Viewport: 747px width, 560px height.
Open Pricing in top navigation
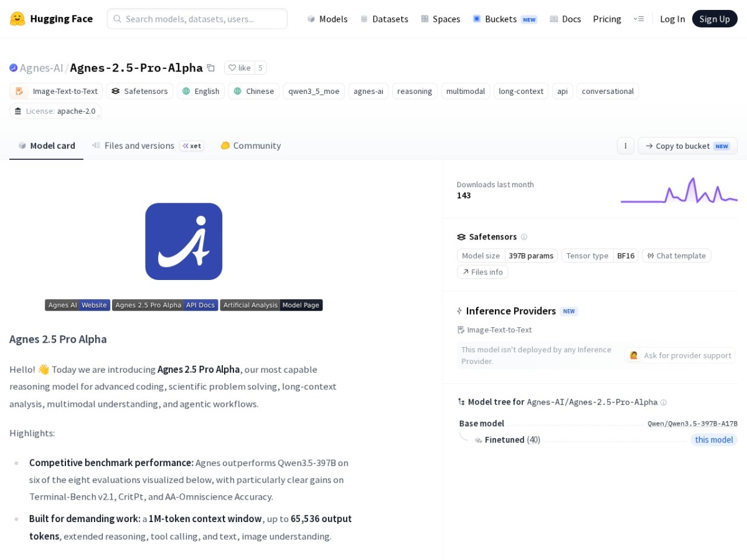pyautogui.click(x=607, y=19)
